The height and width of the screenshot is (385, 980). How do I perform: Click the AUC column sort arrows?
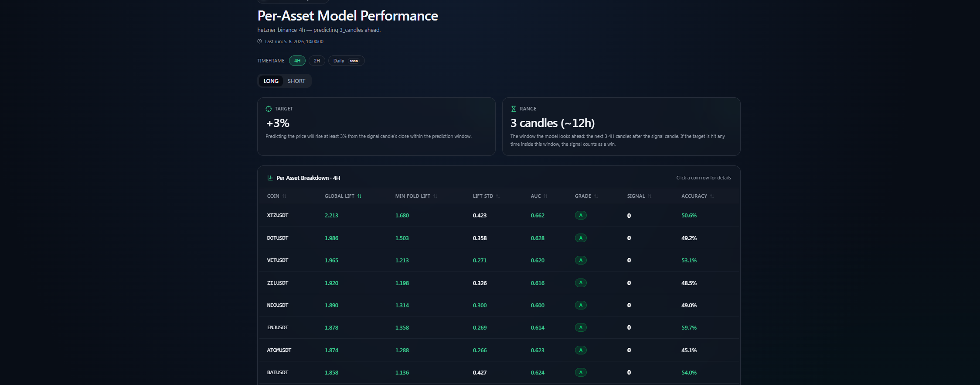click(545, 196)
